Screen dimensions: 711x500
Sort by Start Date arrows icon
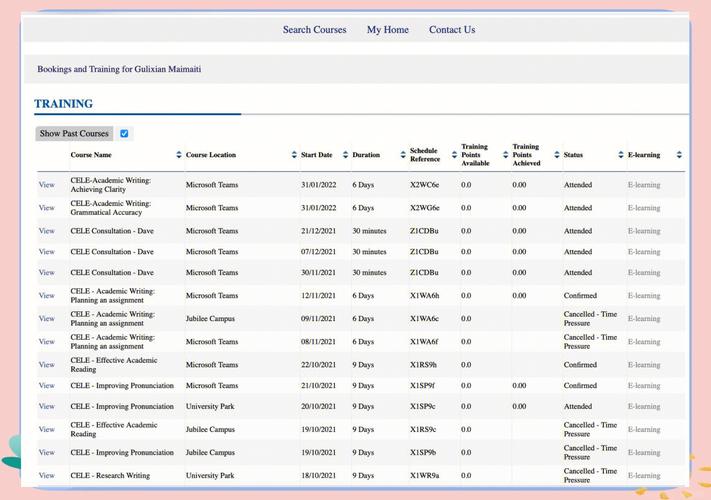click(x=345, y=155)
